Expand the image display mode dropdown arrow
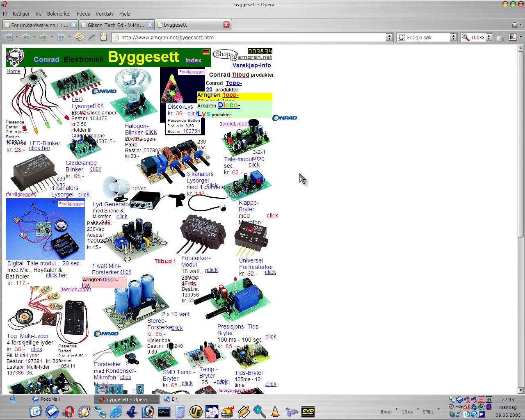The height and width of the screenshot is (420, 525). point(520,37)
